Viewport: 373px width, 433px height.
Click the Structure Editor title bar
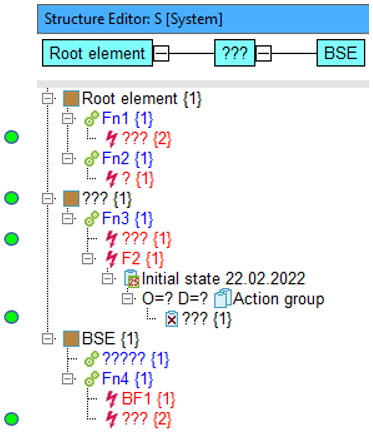coord(203,19)
